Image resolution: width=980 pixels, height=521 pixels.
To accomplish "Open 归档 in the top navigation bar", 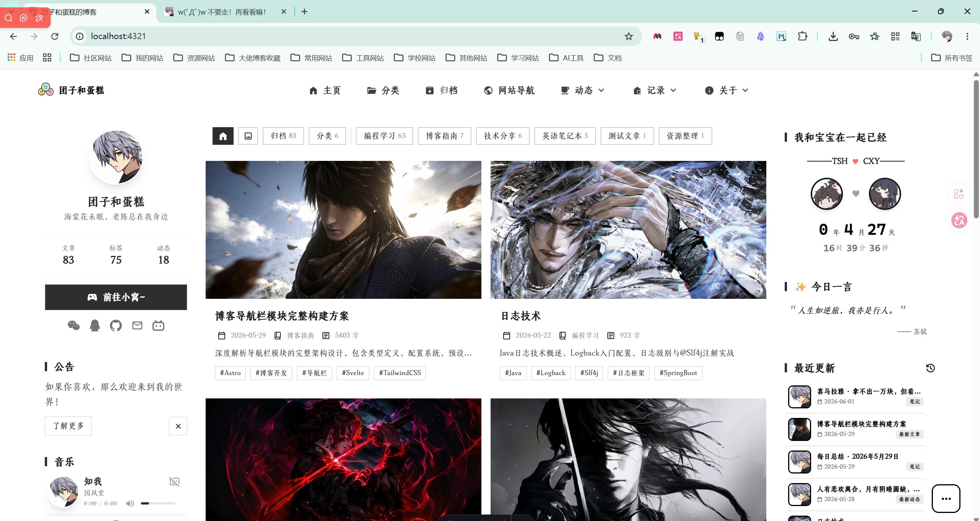I will click(x=441, y=90).
